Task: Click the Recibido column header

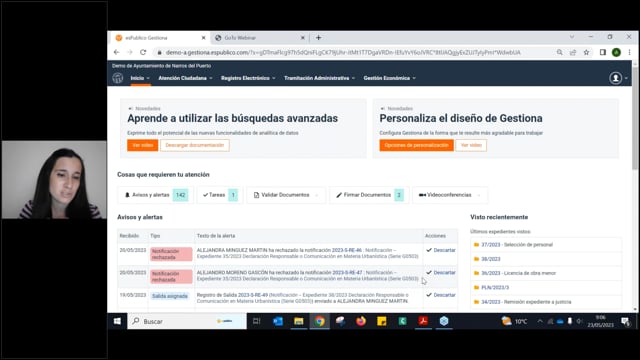Action: tap(129, 236)
